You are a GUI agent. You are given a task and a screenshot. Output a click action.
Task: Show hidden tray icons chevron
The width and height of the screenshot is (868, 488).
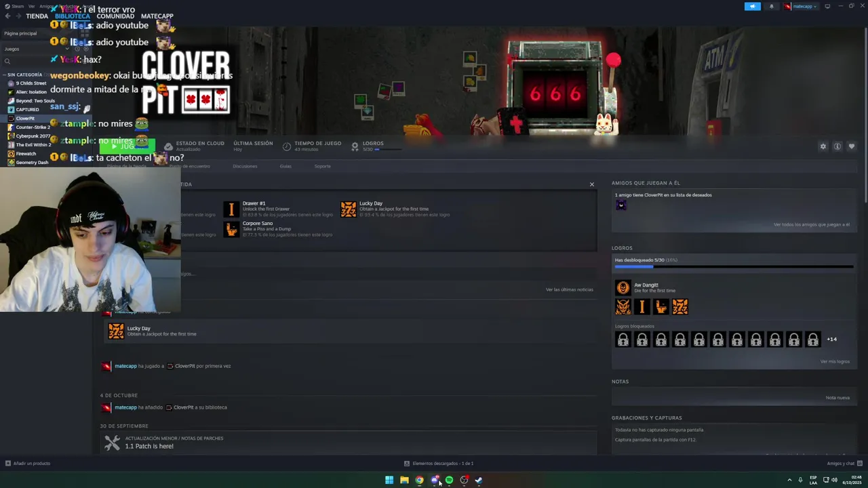[789, 480]
